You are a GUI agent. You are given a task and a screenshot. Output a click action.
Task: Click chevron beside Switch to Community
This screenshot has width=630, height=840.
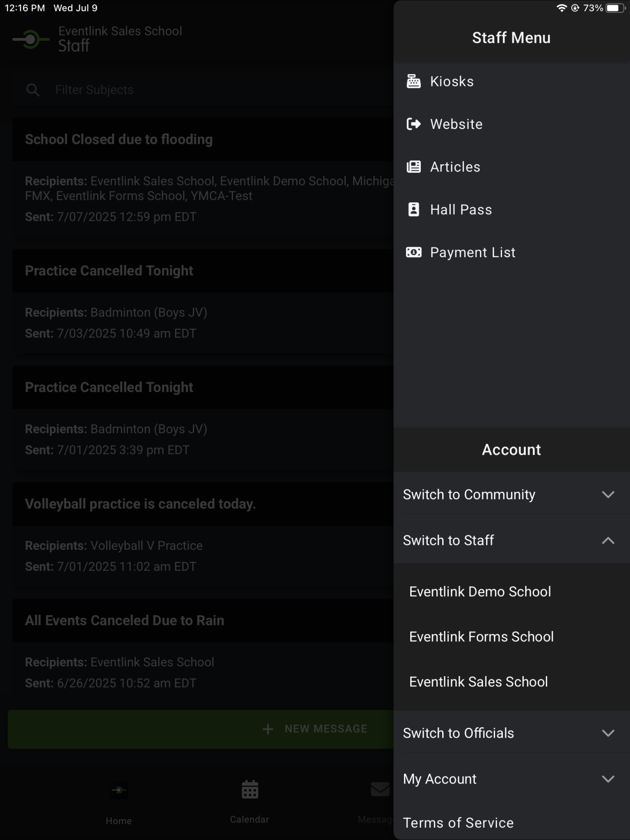click(608, 494)
